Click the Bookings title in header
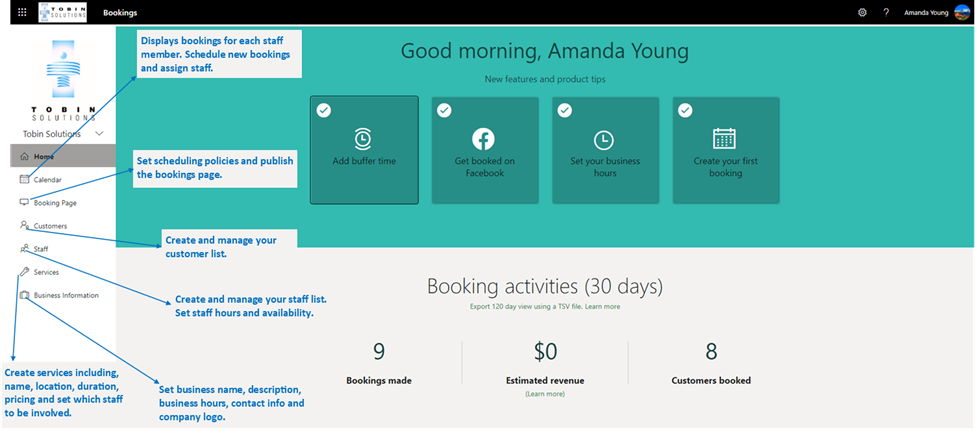The height and width of the screenshot is (430, 975). point(120,12)
